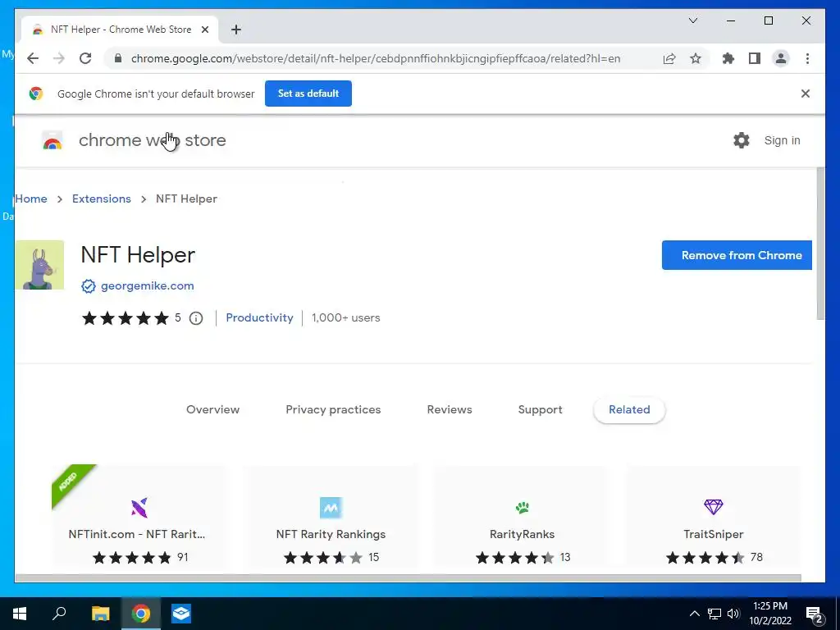Switch to the Privacy practices tab

[333, 410]
